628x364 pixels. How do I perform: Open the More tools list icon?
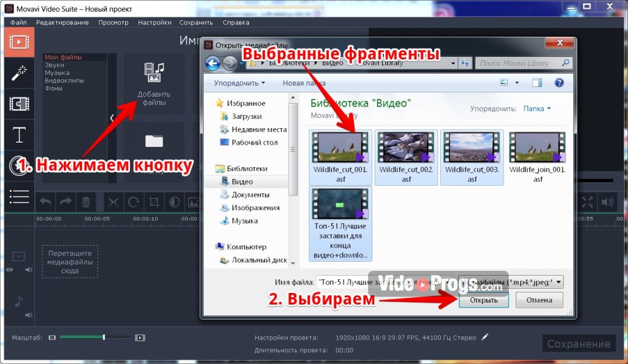[19, 197]
